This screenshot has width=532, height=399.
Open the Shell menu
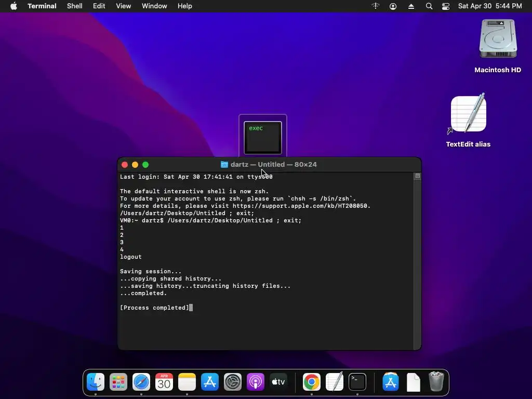click(x=75, y=6)
